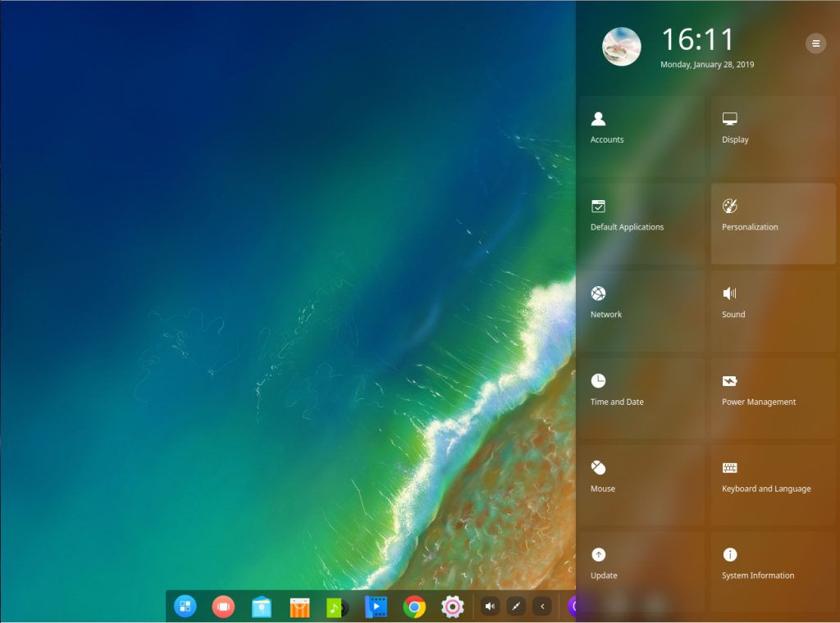Open Deepin Store from the dock

[299, 607]
